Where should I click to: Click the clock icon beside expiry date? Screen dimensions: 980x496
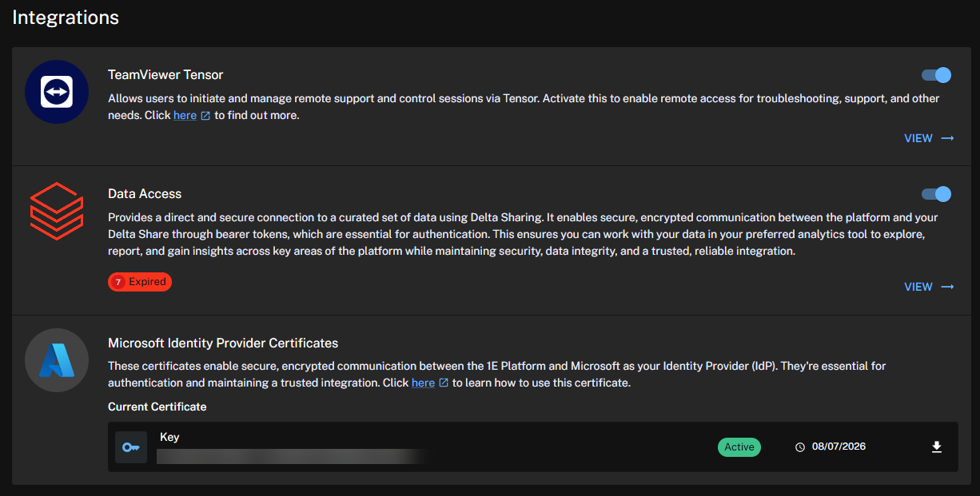[800, 447]
